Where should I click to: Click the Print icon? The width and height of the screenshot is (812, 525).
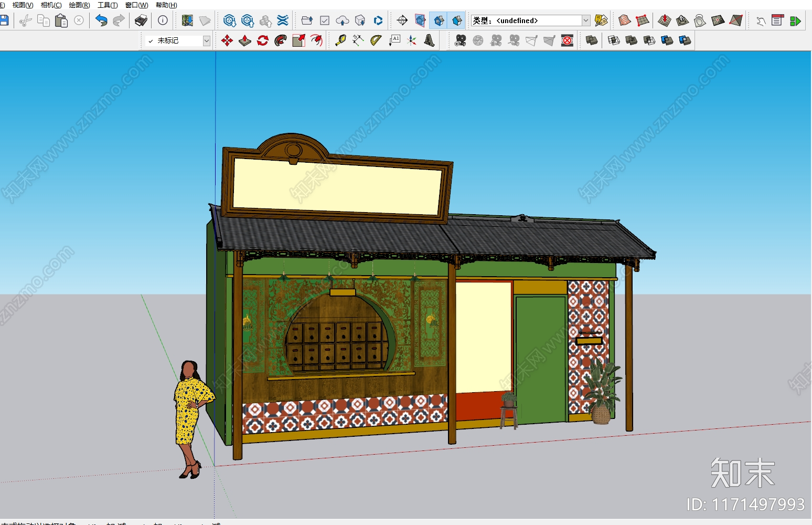(x=141, y=20)
